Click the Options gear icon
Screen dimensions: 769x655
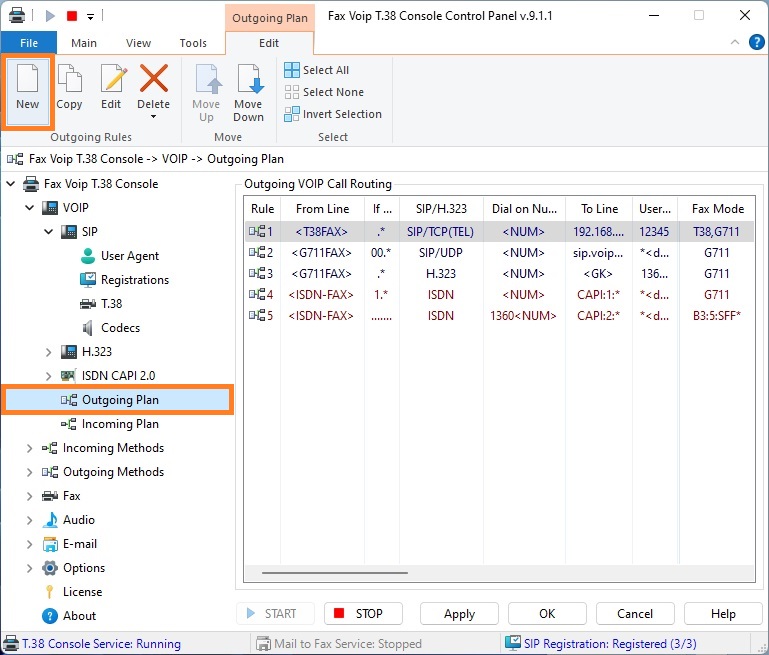50,568
